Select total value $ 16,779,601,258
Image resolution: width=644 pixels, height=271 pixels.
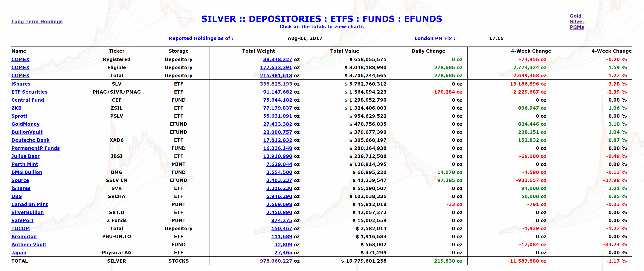[364, 261]
